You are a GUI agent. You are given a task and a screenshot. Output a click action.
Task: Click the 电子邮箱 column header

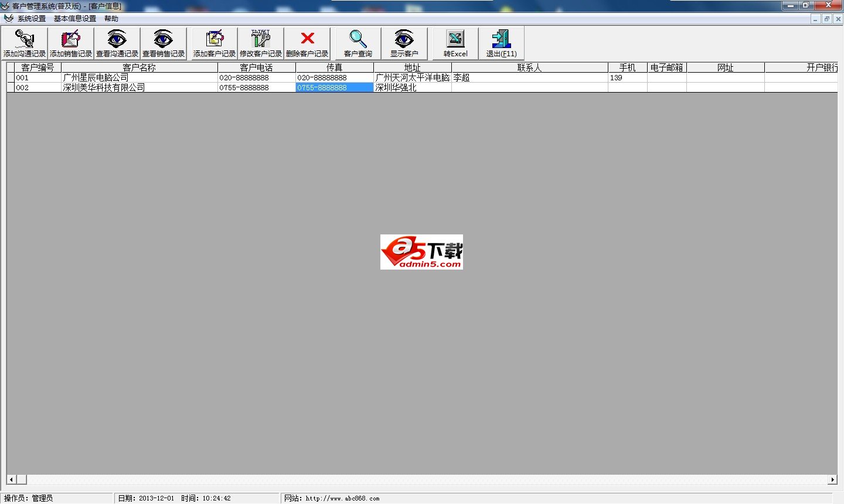tap(667, 67)
